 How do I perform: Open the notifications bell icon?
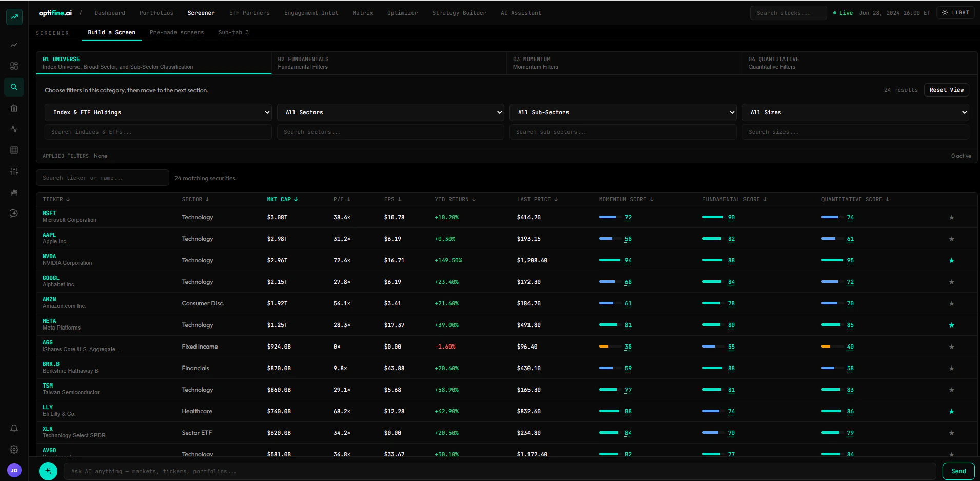14,428
